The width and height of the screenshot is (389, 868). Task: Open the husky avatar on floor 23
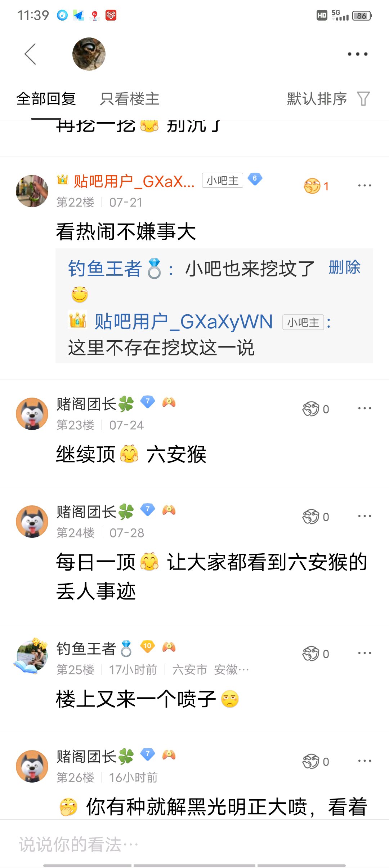click(32, 414)
